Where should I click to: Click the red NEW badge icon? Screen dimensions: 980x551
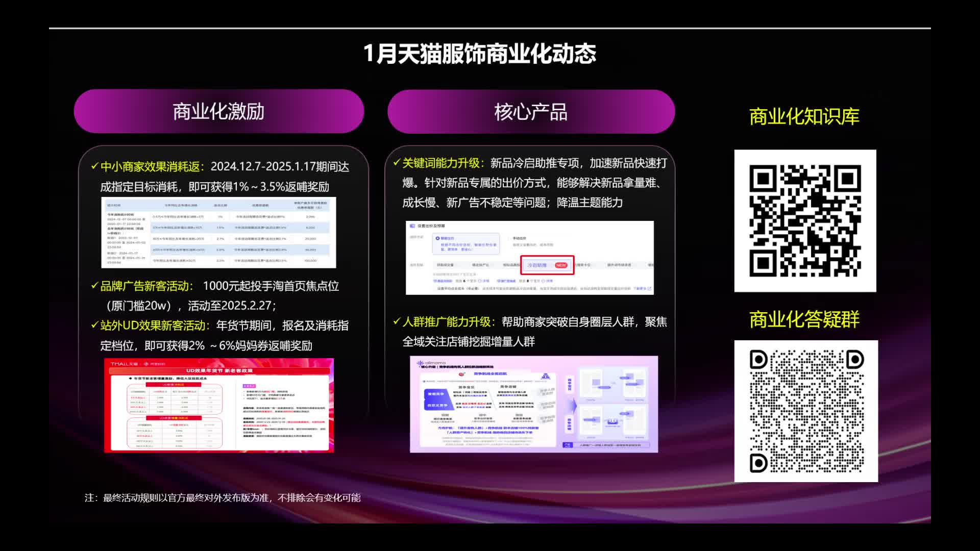point(561,265)
